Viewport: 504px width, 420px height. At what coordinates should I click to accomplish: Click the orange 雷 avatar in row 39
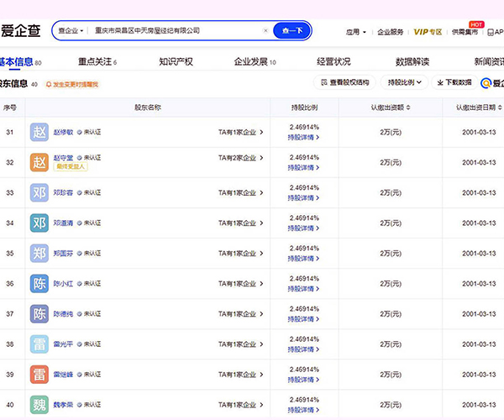39,374
